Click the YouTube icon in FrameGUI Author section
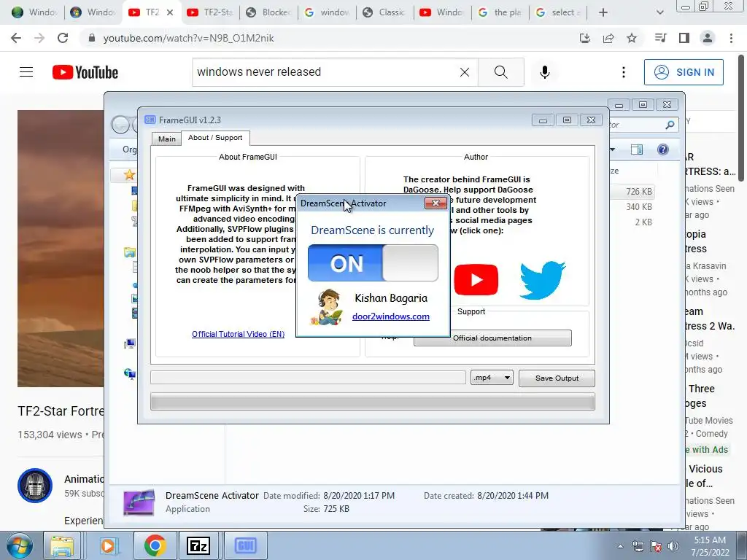Viewport: 747px width, 560px height. point(476,279)
